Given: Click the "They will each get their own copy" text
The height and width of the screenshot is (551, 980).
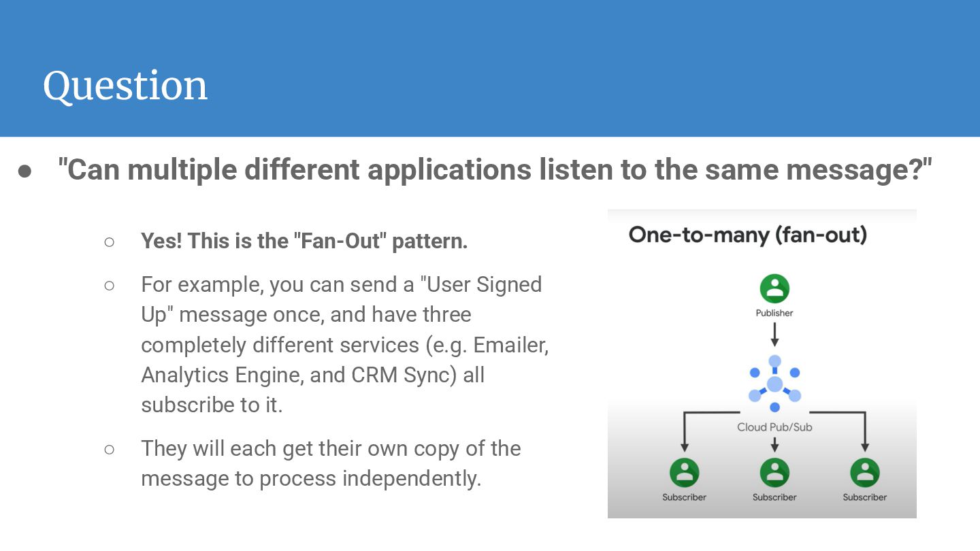Looking at the screenshot, I should [330, 463].
